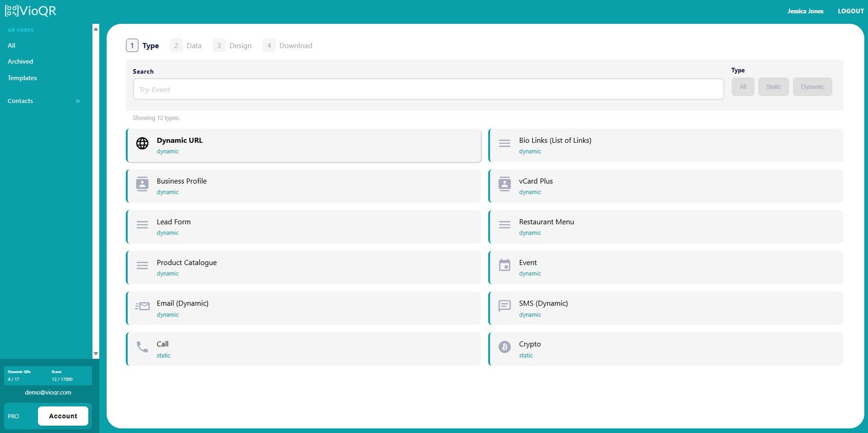Click the vCard Plus contact icon
Screen dimensions: 868x433
tap(505, 184)
